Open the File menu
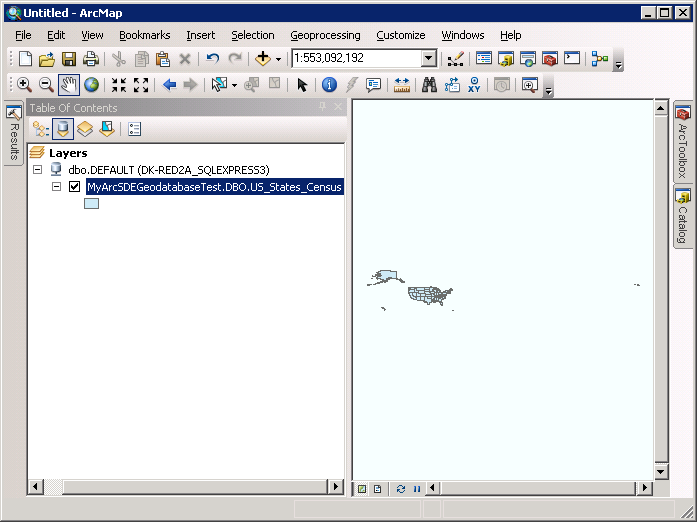 23,35
